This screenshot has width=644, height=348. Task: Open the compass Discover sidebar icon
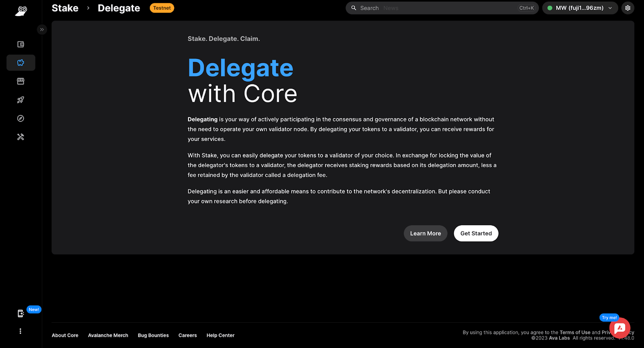(21, 118)
